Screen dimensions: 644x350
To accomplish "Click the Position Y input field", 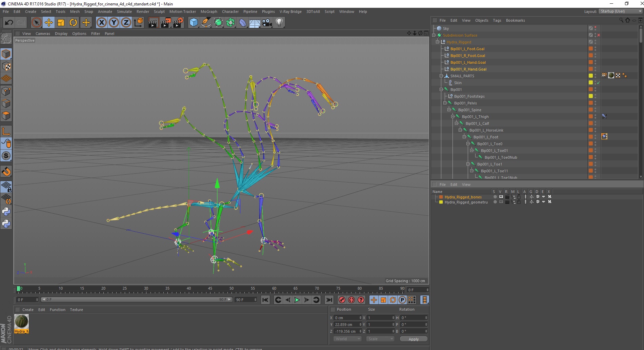I will pyautogui.click(x=348, y=325).
